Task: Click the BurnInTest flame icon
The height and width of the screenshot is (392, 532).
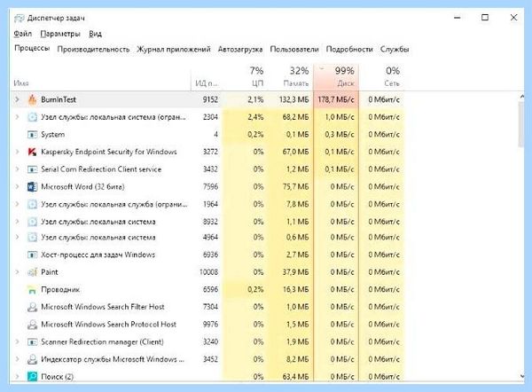Action: [x=32, y=100]
